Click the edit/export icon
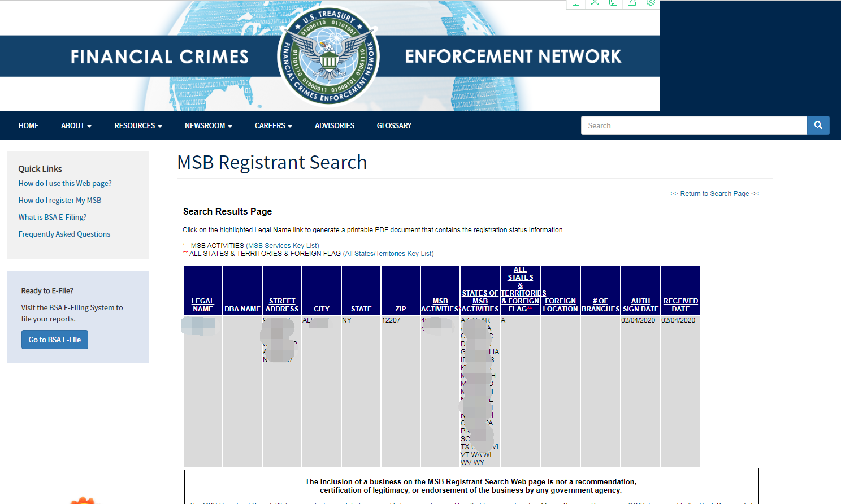The width and height of the screenshot is (841, 504). [632, 3]
